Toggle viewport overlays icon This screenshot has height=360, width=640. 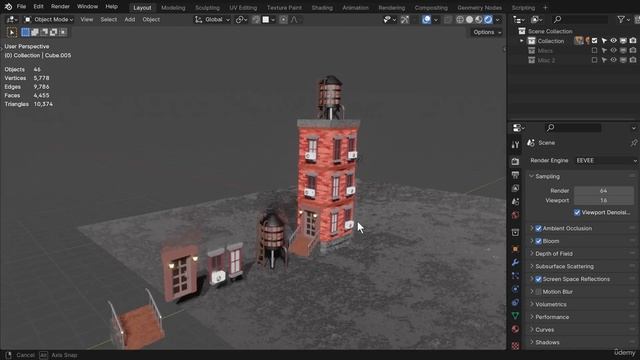click(426, 20)
